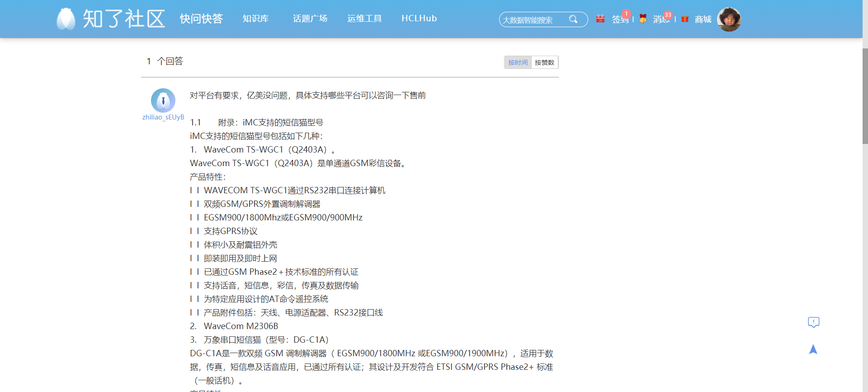Open 消息 notifications
Viewport: 868px width, 392px height.
(x=661, y=19)
